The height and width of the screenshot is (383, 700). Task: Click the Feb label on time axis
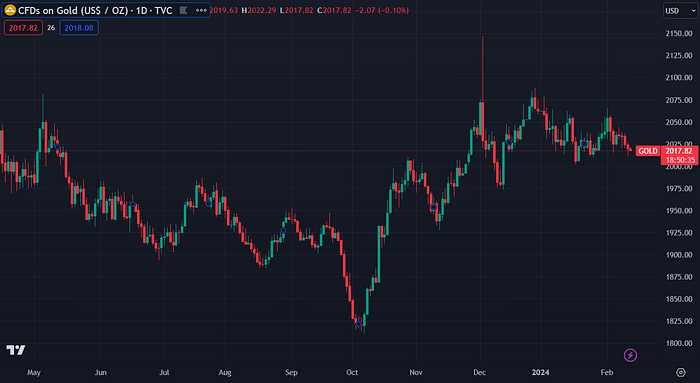607,372
